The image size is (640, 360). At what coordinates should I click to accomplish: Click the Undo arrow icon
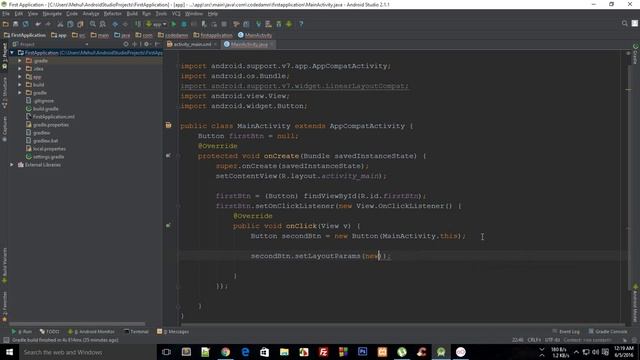click(x=38, y=24)
